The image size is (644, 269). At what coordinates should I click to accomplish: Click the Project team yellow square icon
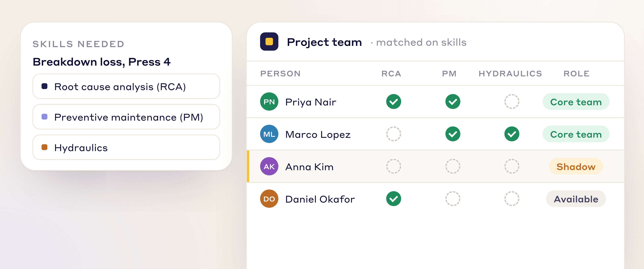coord(269,42)
